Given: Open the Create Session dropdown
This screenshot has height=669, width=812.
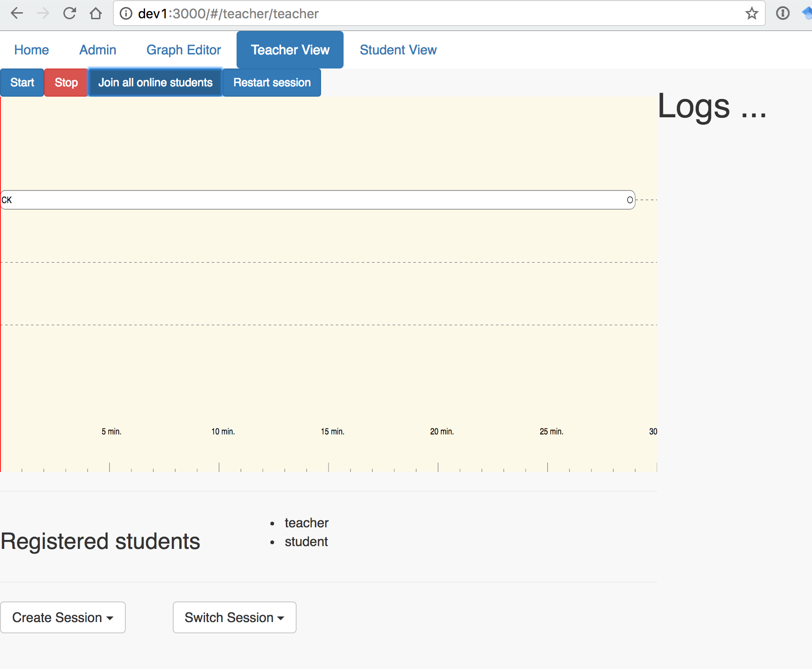Looking at the screenshot, I should point(63,617).
